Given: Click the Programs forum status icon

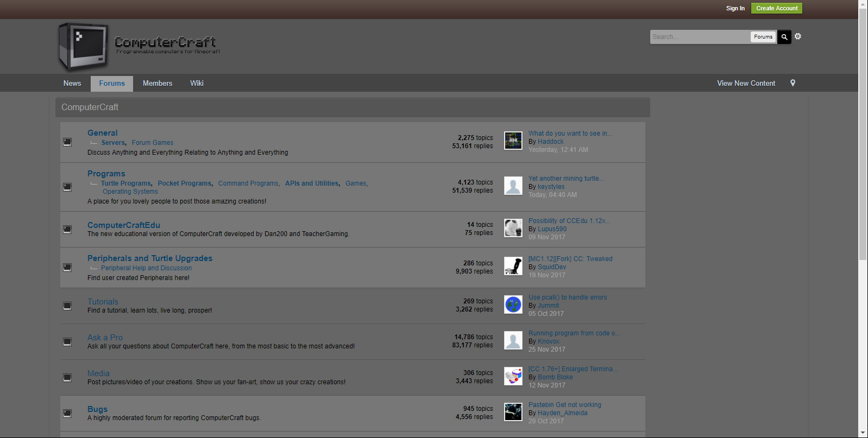Looking at the screenshot, I should point(67,187).
